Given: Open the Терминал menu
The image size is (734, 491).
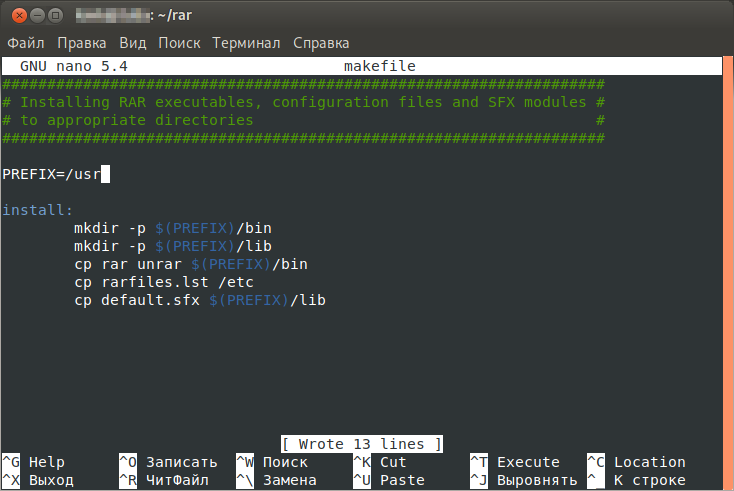Looking at the screenshot, I should [x=246, y=43].
